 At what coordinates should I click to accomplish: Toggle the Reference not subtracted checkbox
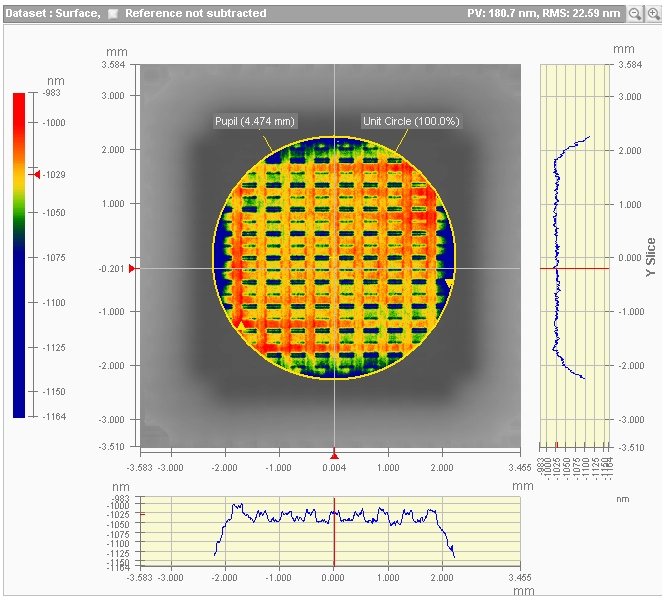pos(113,14)
